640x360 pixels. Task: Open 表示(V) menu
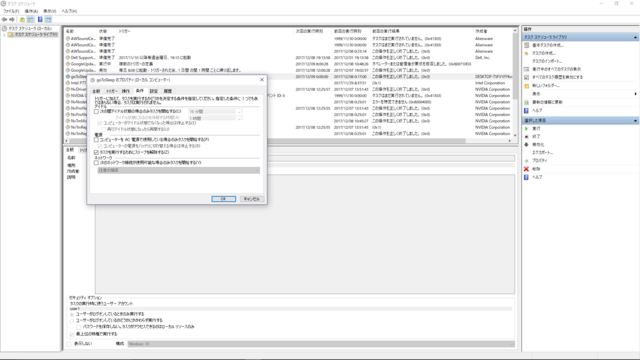tap(49, 11)
